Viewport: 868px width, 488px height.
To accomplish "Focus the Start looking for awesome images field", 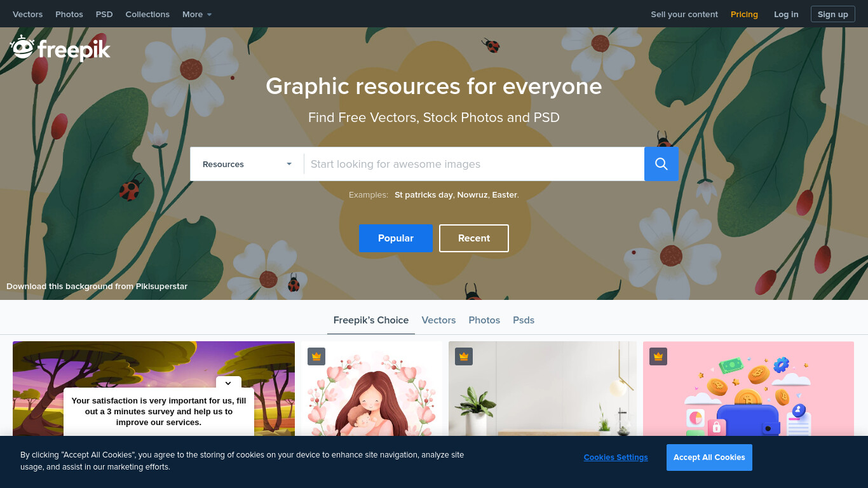I will point(474,164).
